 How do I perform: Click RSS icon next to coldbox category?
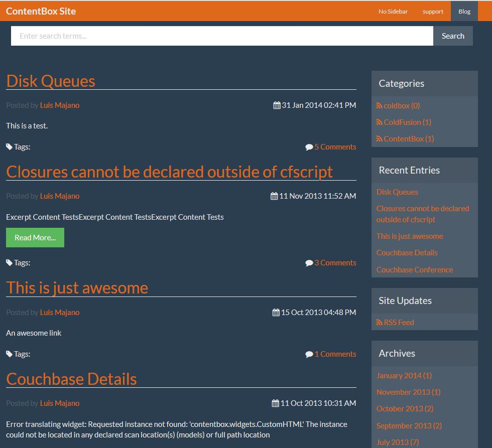tap(380, 106)
